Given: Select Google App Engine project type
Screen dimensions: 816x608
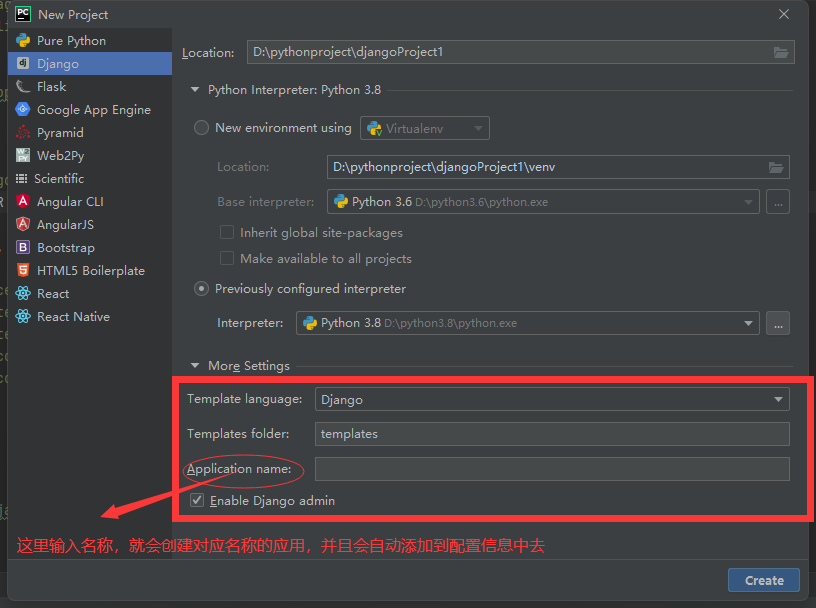Looking at the screenshot, I should pyautogui.click(x=90, y=109).
